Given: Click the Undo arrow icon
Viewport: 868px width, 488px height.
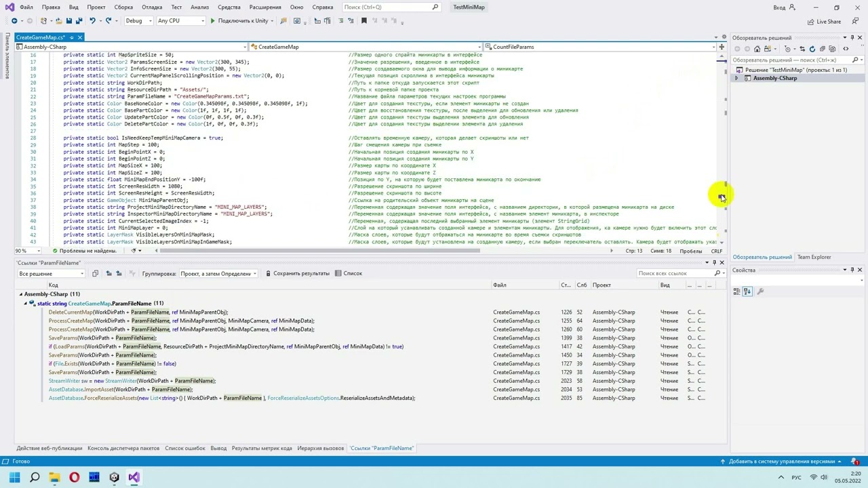Looking at the screenshot, I should click(x=93, y=21).
